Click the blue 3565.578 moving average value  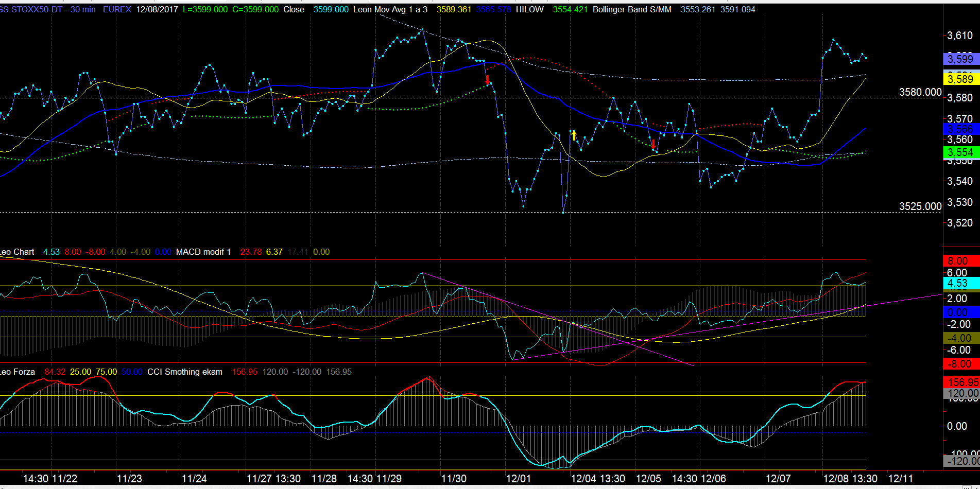click(493, 9)
